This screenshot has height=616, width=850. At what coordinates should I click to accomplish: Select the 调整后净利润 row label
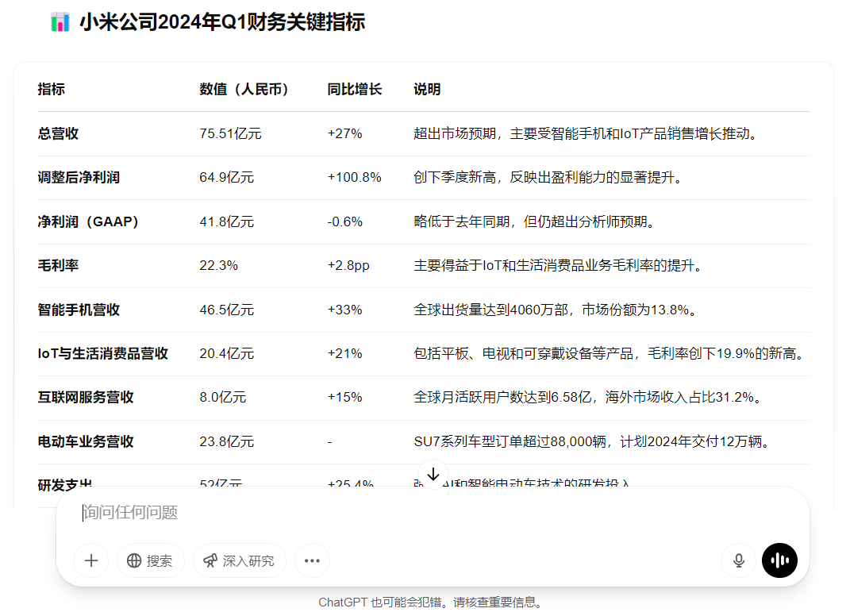pos(79,178)
